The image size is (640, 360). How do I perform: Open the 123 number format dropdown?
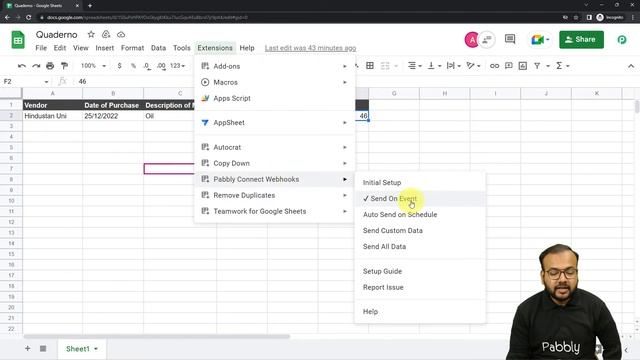(178, 66)
